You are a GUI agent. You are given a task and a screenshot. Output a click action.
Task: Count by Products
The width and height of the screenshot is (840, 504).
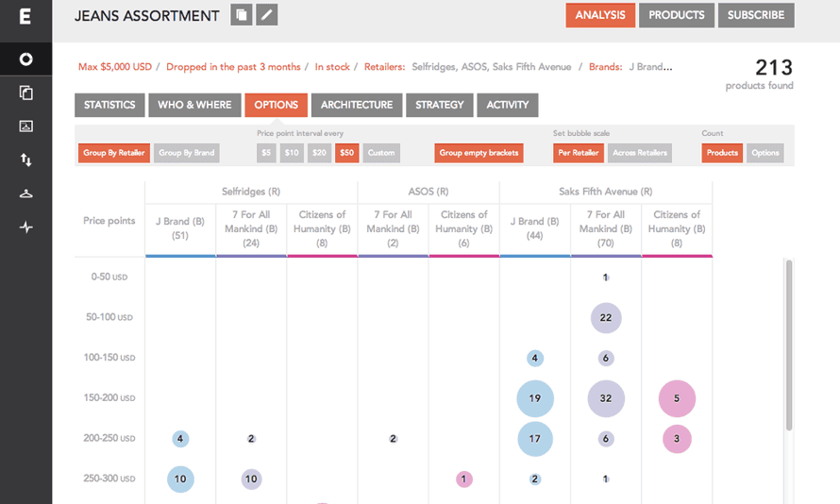(x=722, y=153)
